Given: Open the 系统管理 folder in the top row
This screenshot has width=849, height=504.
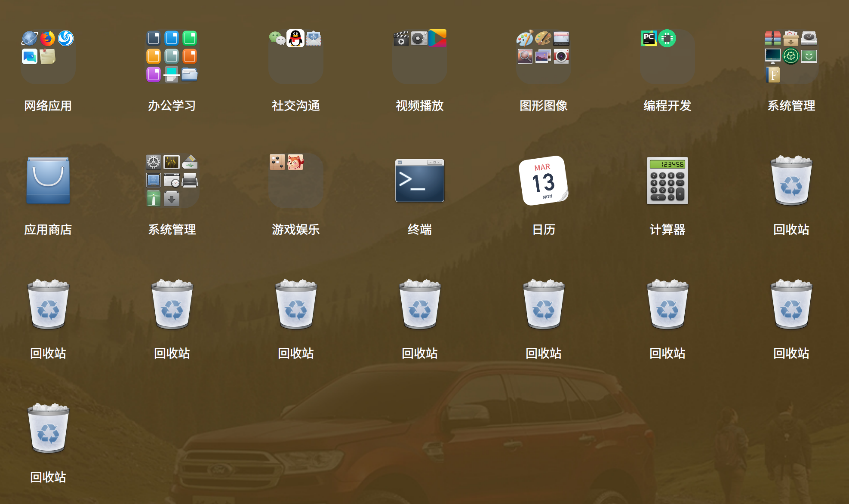Looking at the screenshot, I should [791, 56].
